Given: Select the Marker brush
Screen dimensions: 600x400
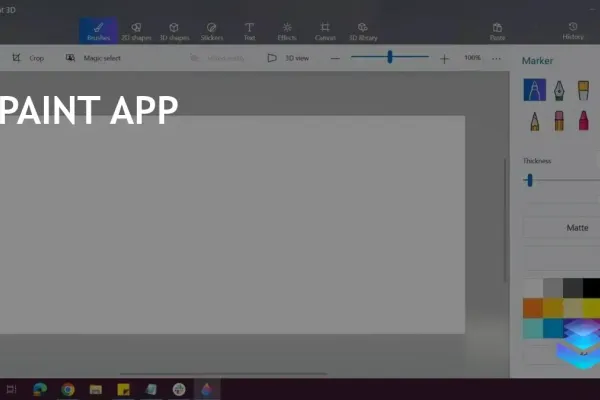Looking at the screenshot, I should [535, 90].
